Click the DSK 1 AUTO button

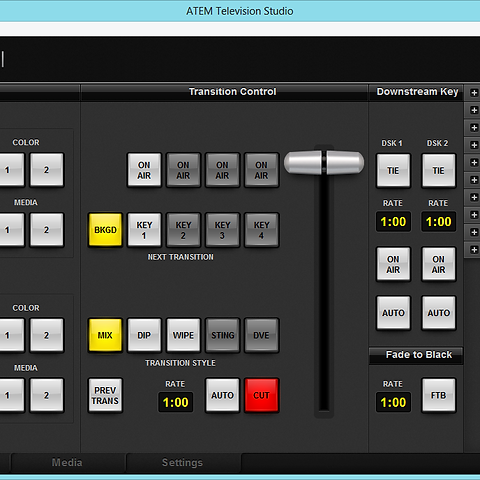coord(393,313)
